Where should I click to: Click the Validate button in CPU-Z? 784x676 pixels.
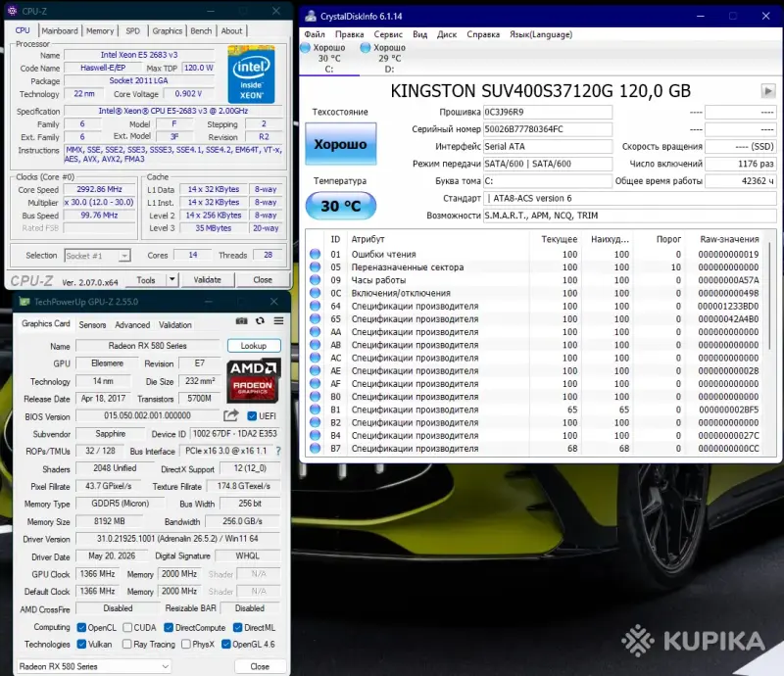click(x=208, y=279)
